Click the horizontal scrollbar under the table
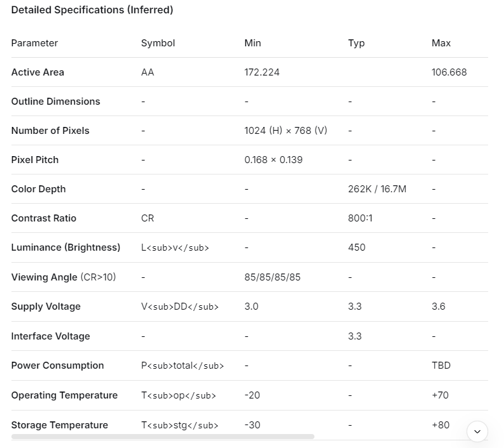 pyautogui.click(x=163, y=437)
